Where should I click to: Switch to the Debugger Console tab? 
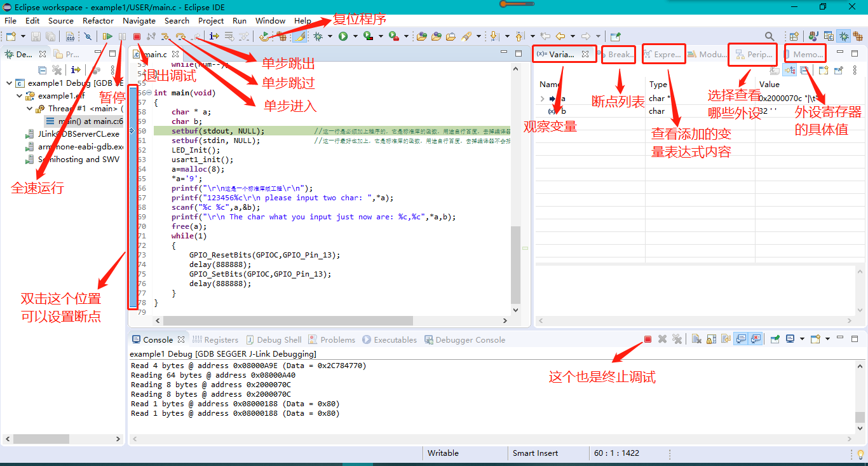(465, 339)
